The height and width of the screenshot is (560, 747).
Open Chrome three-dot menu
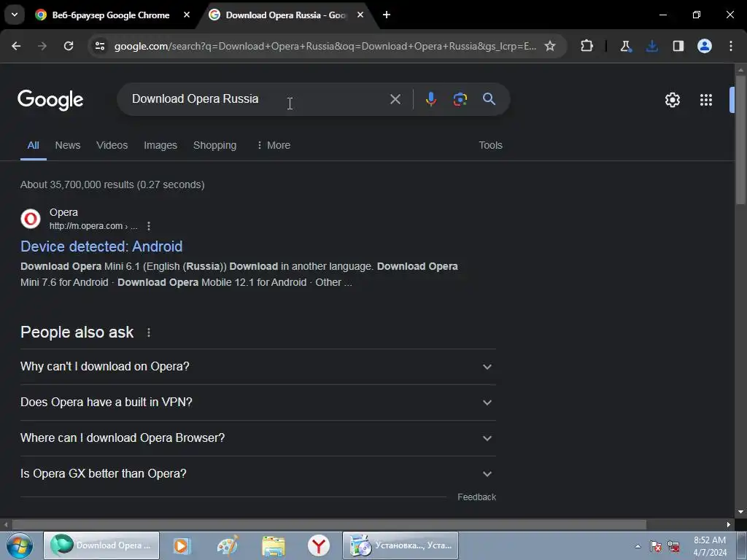coord(731,46)
